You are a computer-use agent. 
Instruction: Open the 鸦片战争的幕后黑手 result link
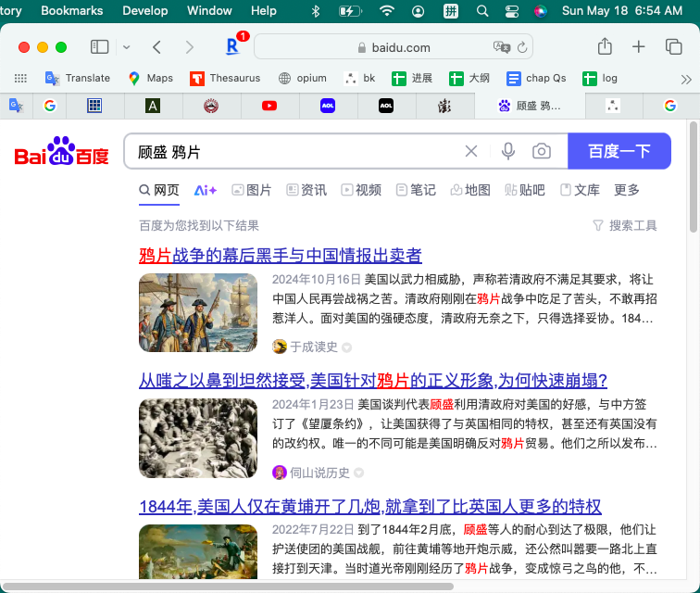[280, 256]
